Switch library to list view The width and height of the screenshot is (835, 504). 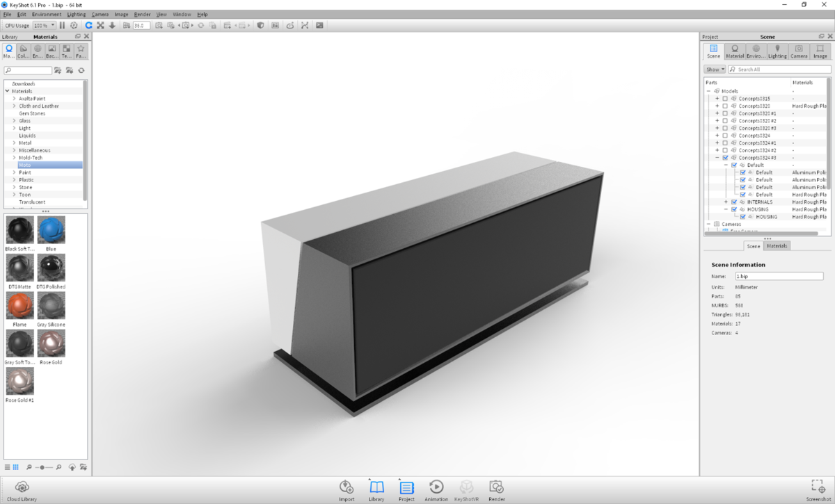click(7, 467)
